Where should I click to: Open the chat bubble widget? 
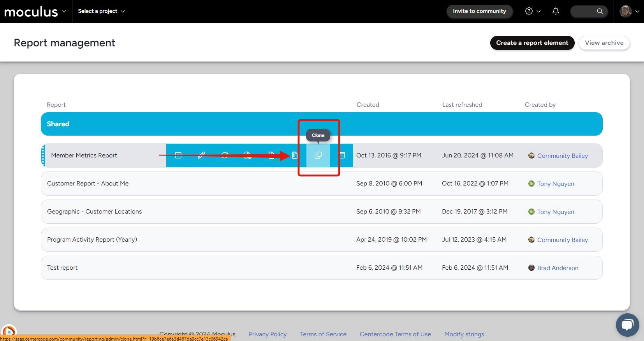pos(627,325)
